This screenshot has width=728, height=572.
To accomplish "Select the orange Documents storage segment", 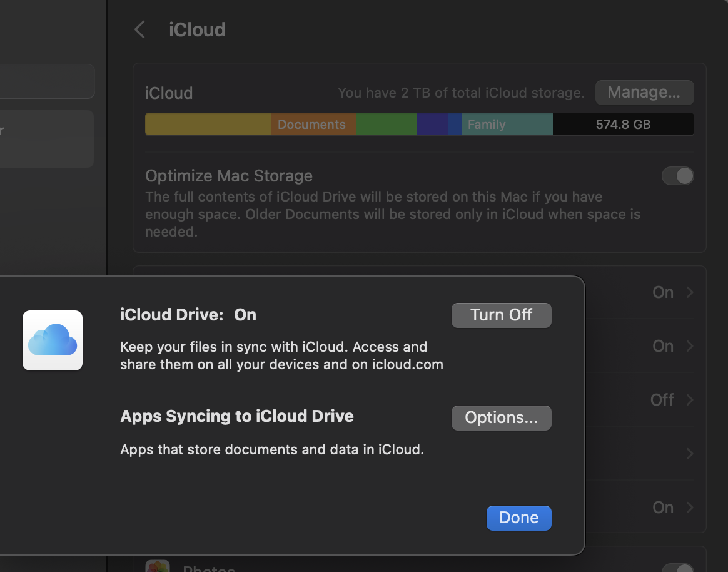I will [313, 125].
